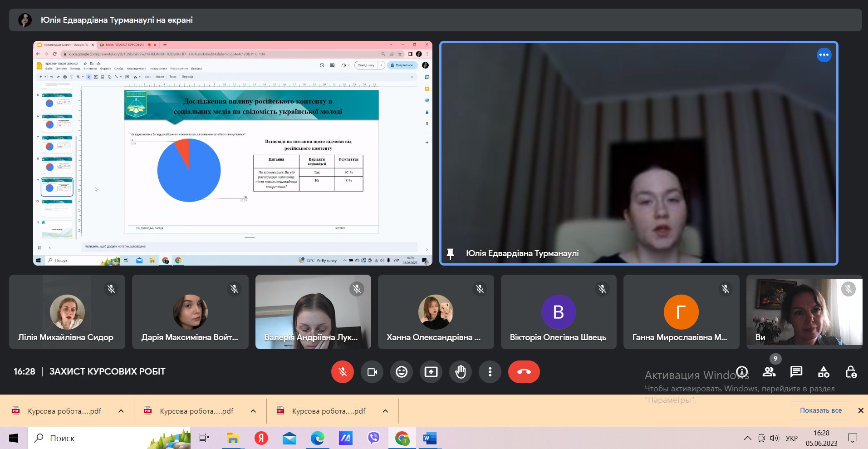The width and height of the screenshot is (868, 449).
Task: Expand options for third Курсова робота pdf download
Action: (385, 411)
